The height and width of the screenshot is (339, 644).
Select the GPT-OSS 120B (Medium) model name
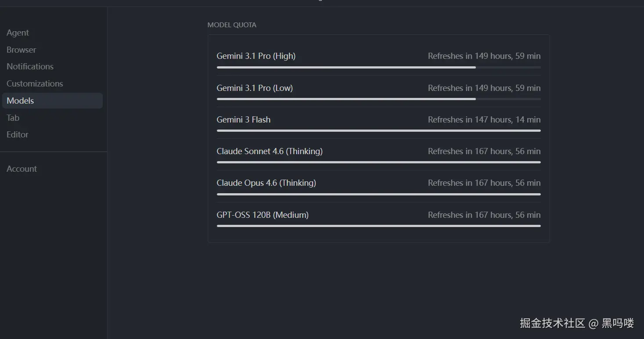click(263, 215)
